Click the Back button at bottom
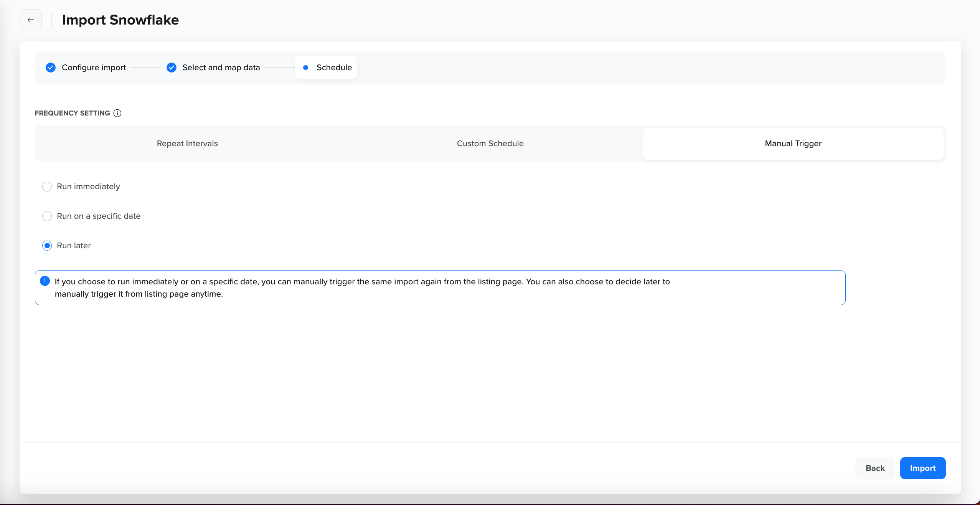This screenshot has height=505, width=980. (x=875, y=468)
